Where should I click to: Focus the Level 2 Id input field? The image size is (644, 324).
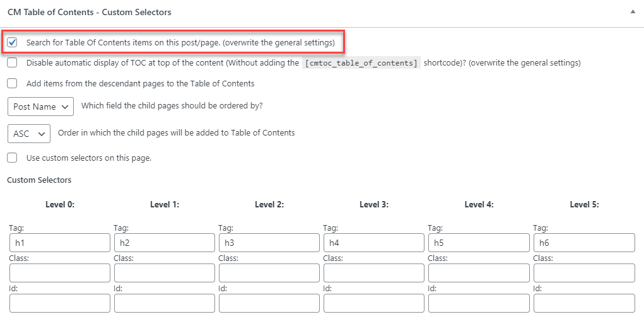click(x=269, y=303)
